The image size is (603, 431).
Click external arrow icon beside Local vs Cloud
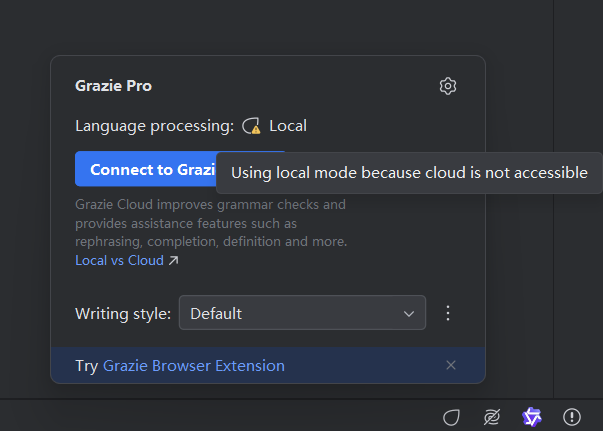point(173,261)
